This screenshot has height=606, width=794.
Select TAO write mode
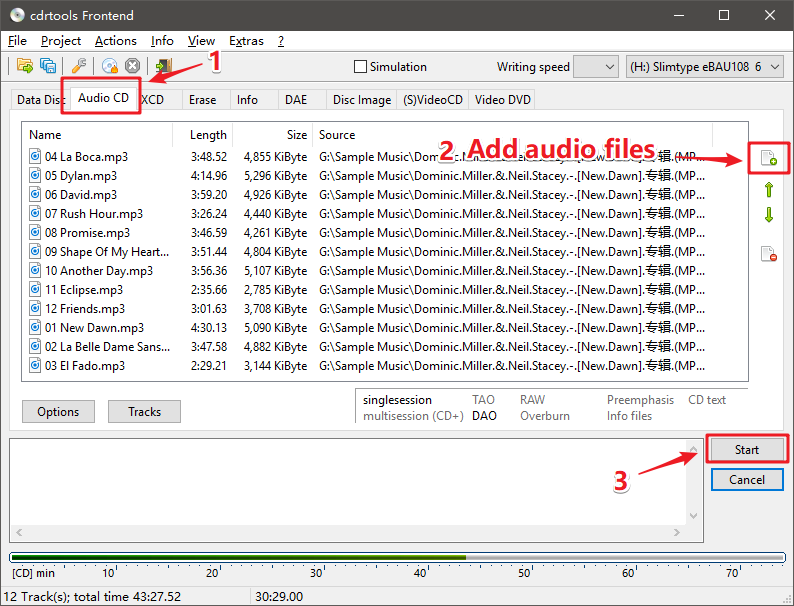[x=483, y=400]
